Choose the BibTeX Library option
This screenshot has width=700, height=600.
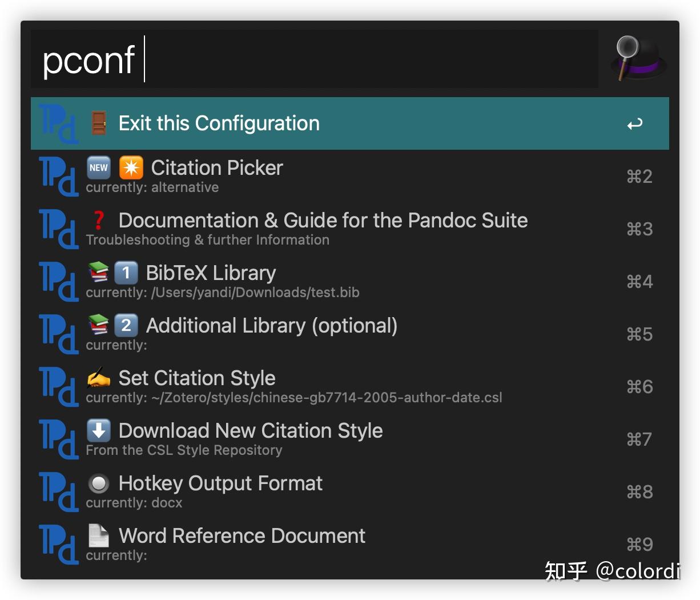point(211,273)
